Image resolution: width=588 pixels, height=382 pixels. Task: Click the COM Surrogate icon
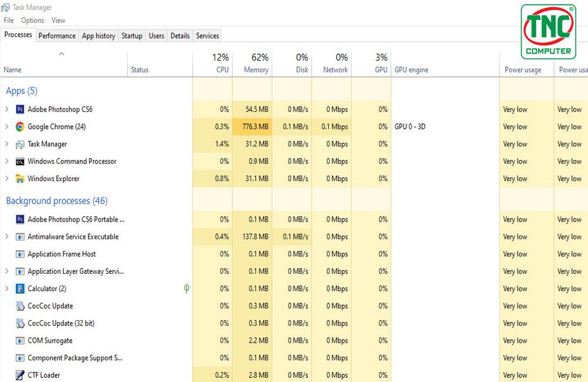[x=20, y=341]
